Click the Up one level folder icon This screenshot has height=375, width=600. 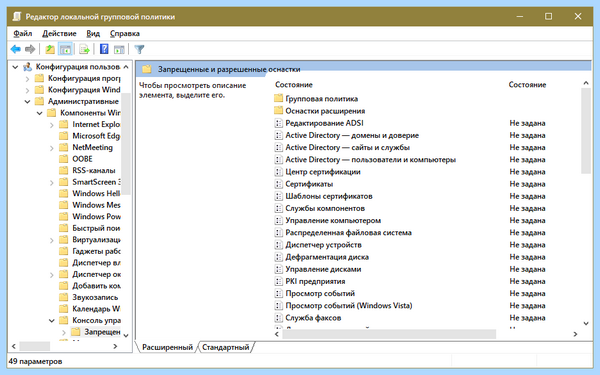click(x=50, y=49)
